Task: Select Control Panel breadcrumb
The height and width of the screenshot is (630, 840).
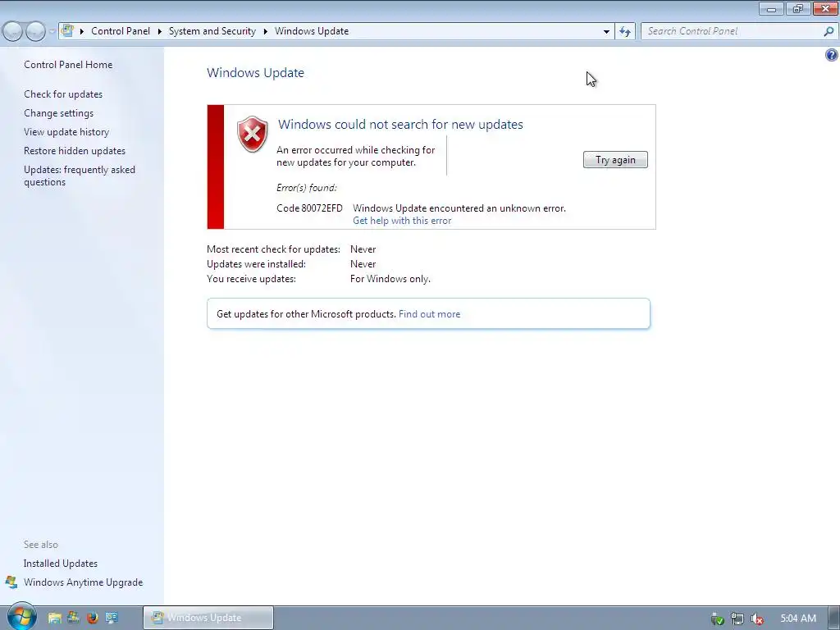Action: click(121, 31)
